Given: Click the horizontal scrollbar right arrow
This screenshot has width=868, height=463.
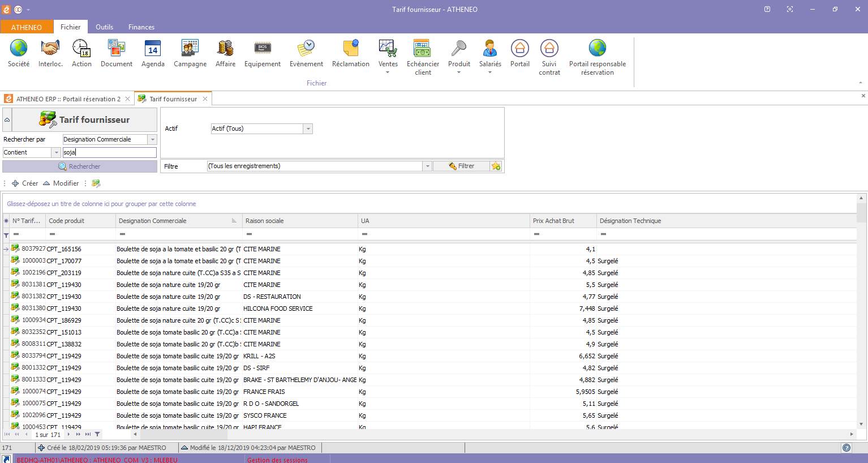Looking at the screenshot, I should coord(852,435).
